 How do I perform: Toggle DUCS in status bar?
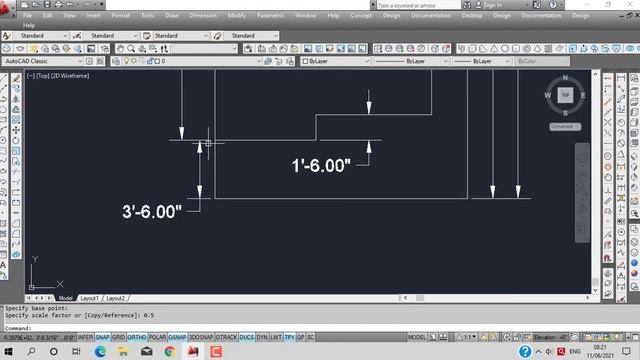point(247,337)
